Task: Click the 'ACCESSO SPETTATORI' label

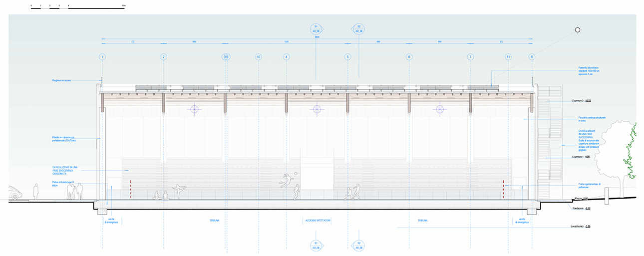Action: (x=316, y=220)
